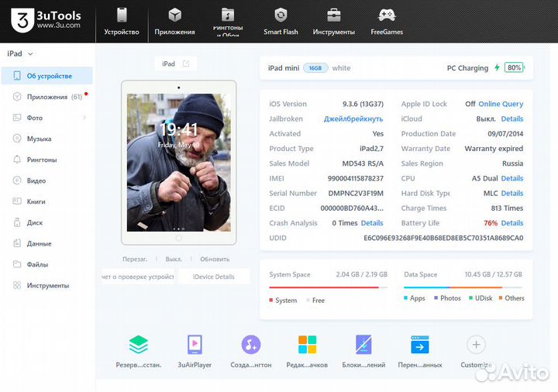558x392 pixels.
Task: Click the Data Space usage bar
Action: point(463,287)
